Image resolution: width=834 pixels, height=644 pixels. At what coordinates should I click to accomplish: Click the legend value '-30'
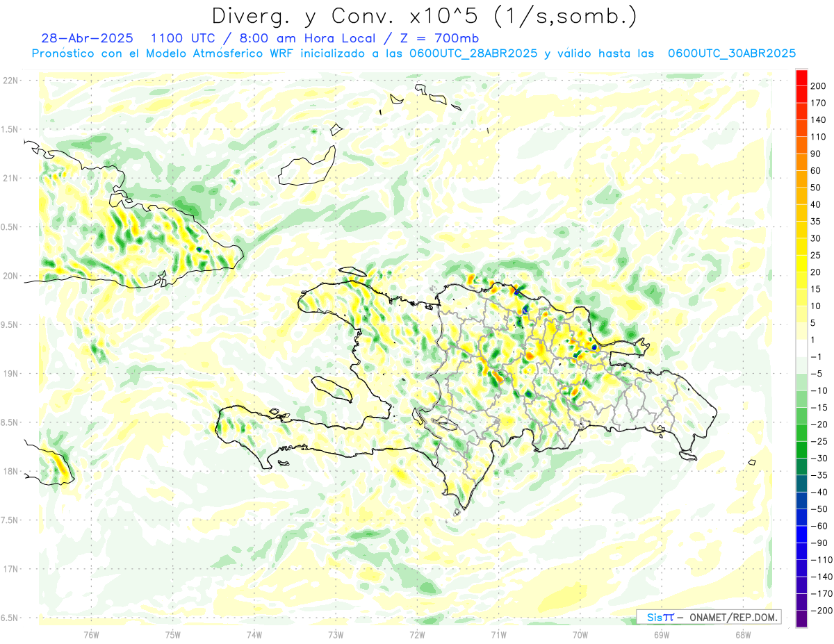tap(818, 459)
